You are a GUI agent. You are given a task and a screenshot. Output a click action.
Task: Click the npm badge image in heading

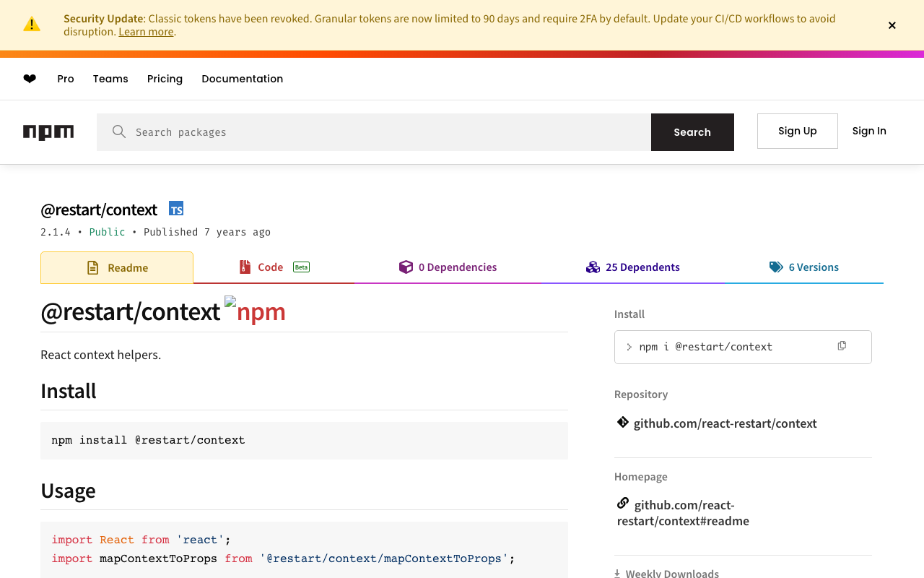click(x=256, y=311)
